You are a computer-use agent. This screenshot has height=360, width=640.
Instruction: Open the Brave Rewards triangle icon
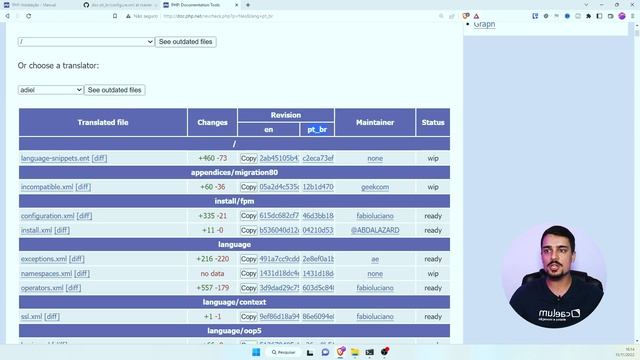point(476,16)
